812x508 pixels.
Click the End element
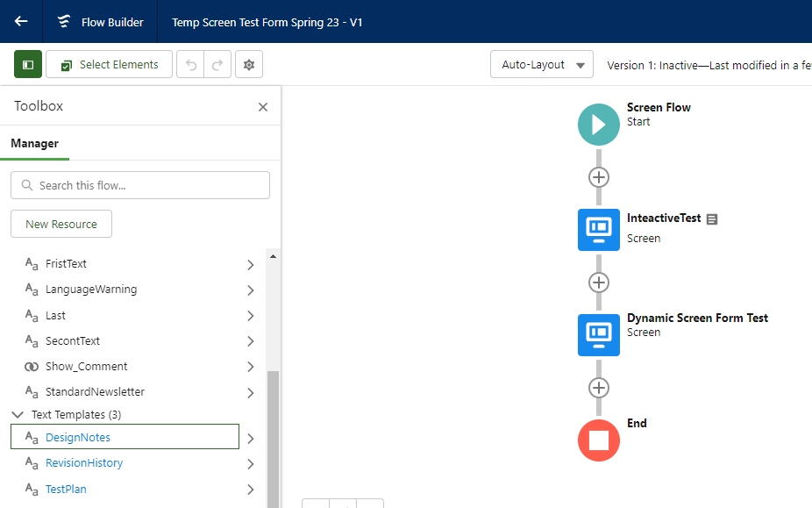tap(599, 440)
